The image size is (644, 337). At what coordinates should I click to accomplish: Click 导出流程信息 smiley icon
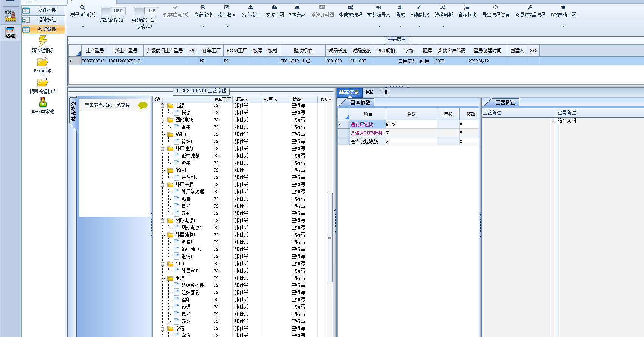click(495, 8)
